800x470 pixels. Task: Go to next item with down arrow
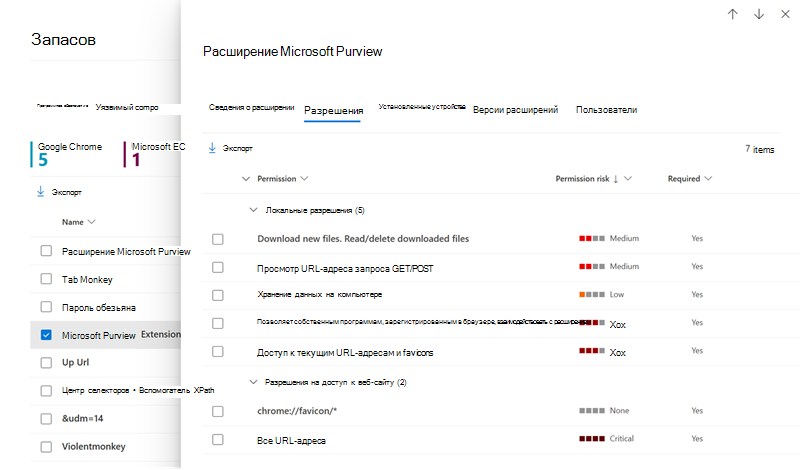759,14
